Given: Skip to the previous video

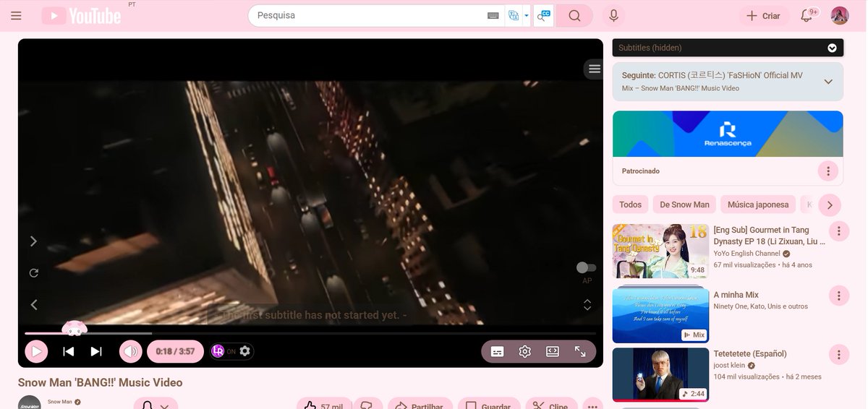Looking at the screenshot, I should coord(68,352).
